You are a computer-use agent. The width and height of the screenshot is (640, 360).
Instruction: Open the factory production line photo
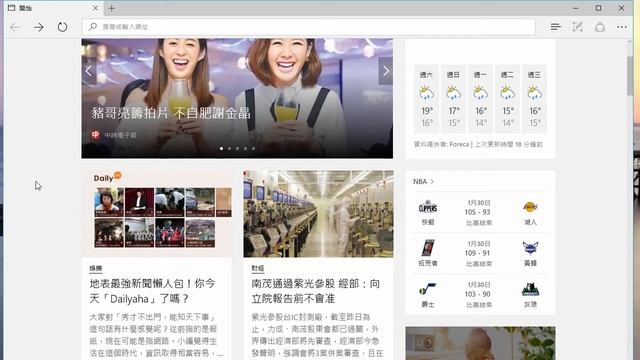318,214
